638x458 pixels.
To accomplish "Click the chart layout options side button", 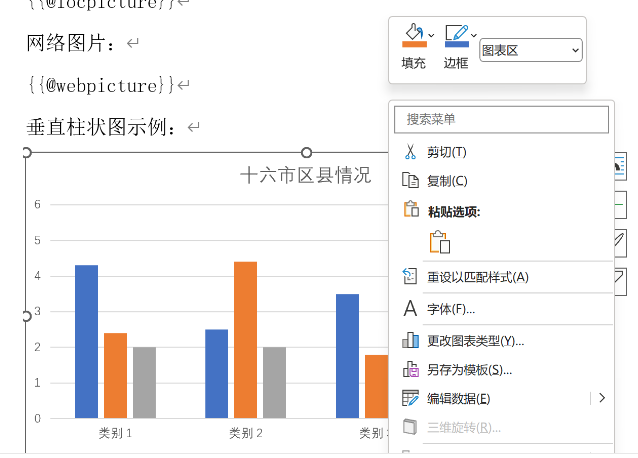I will (x=620, y=166).
